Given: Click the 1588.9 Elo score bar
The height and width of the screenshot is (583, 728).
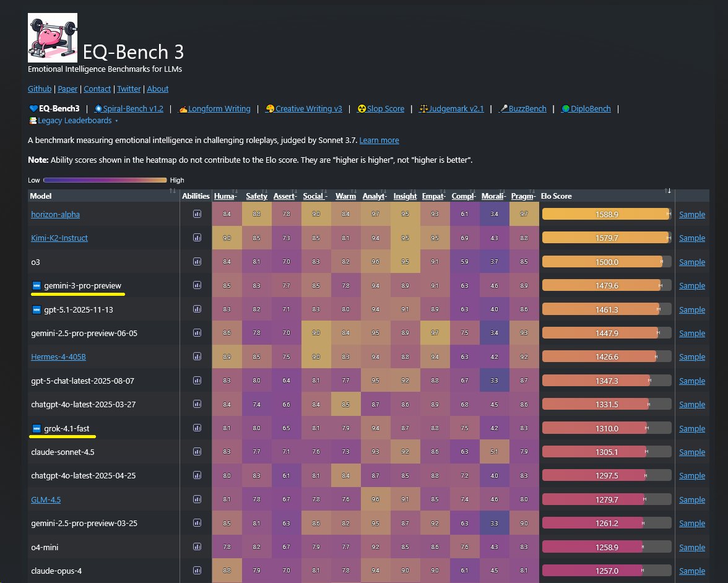Looking at the screenshot, I should 607,214.
